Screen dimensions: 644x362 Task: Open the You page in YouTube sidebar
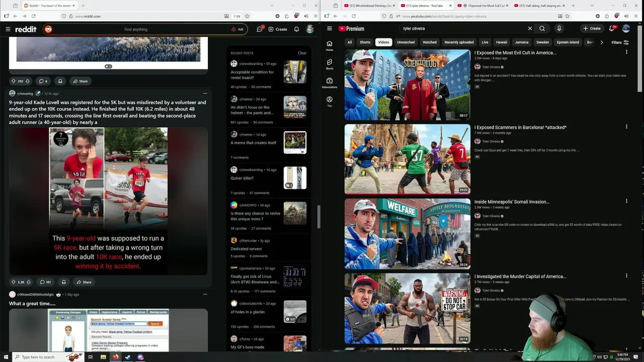point(330,102)
